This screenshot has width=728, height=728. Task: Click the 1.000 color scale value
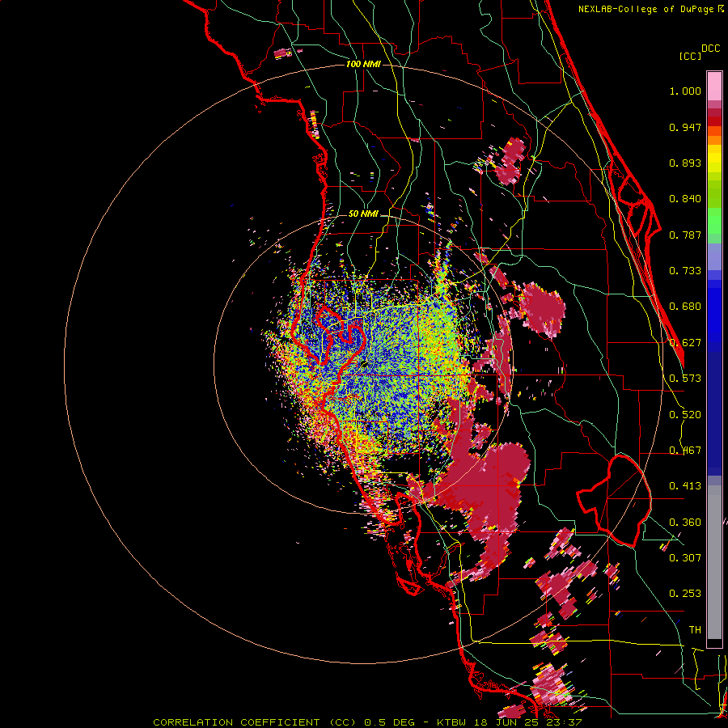pyautogui.click(x=685, y=91)
